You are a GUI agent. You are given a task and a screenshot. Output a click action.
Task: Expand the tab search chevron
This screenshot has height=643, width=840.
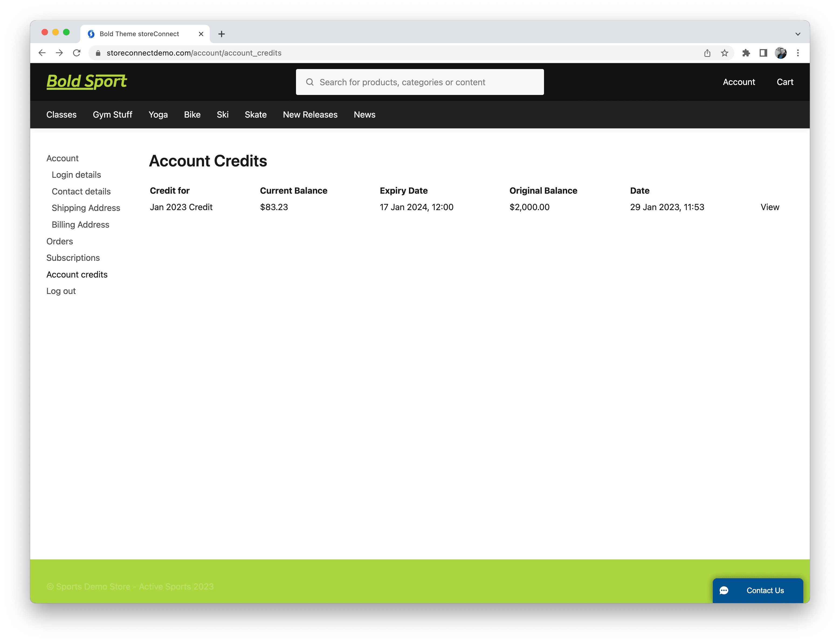798,34
